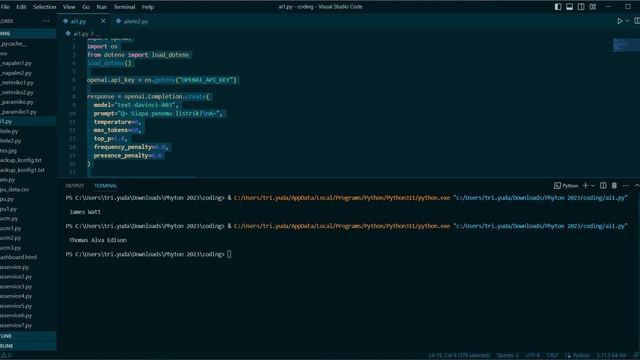Open the Edit menu
This screenshot has width=640, height=360.
tap(21, 7)
